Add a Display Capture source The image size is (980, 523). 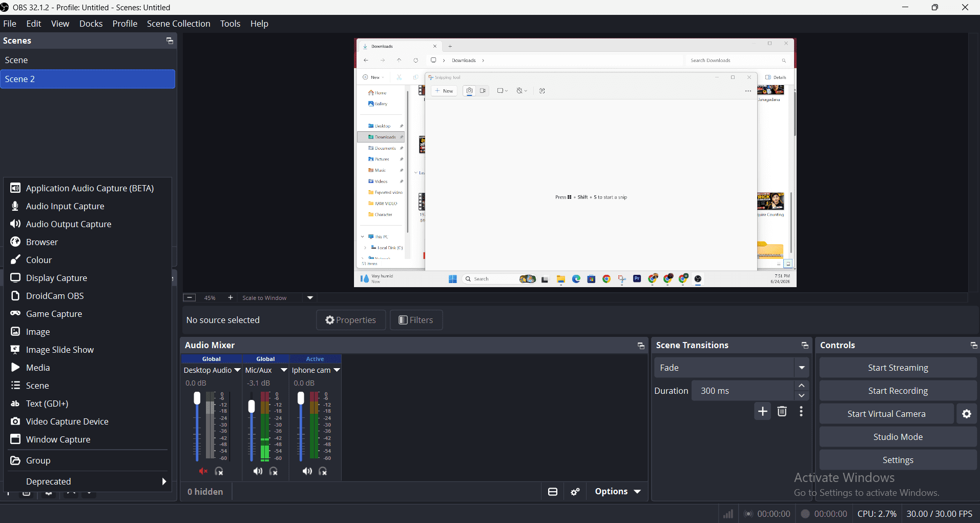(x=88, y=278)
